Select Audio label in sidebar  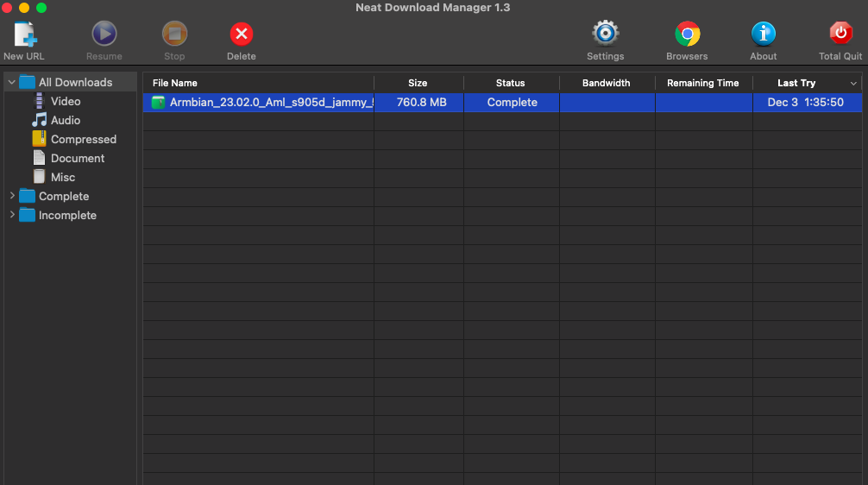click(66, 120)
